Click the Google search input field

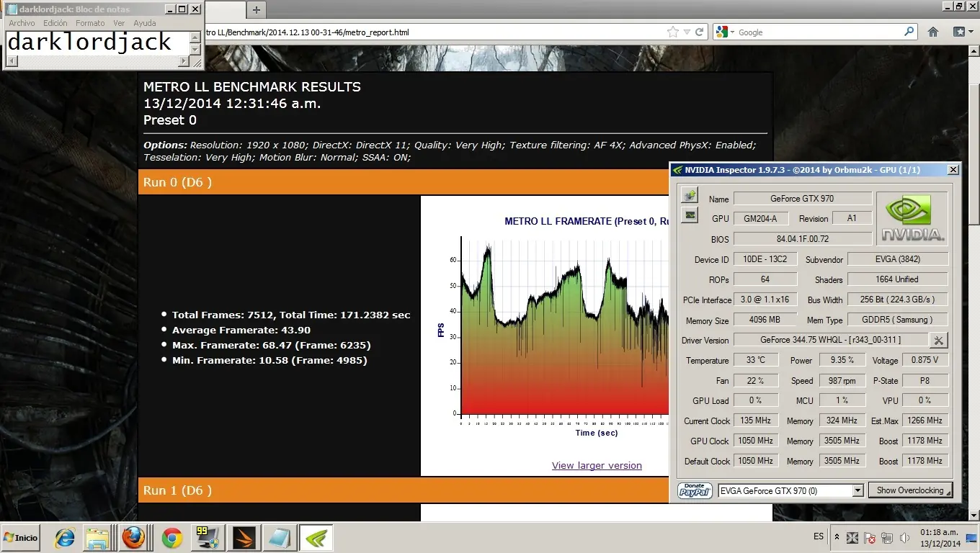click(820, 32)
